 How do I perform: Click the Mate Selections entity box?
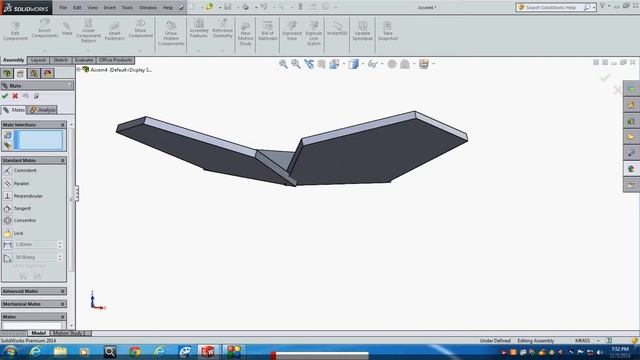[38, 140]
